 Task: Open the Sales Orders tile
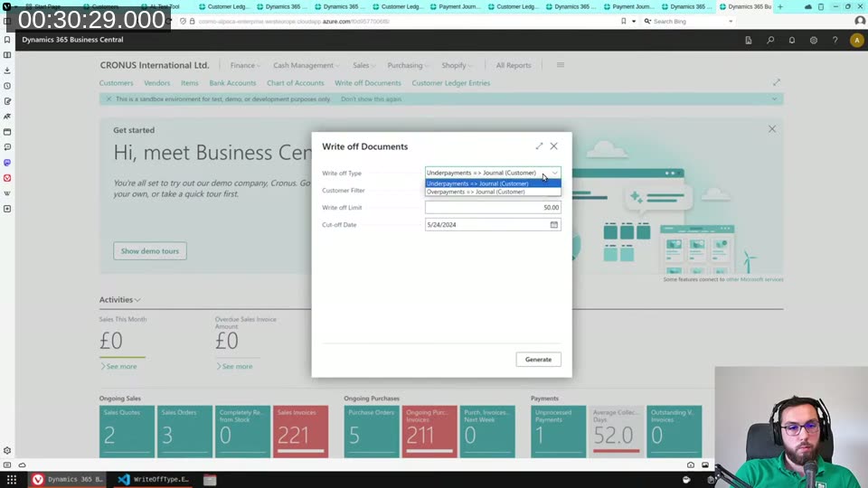point(184,432)
